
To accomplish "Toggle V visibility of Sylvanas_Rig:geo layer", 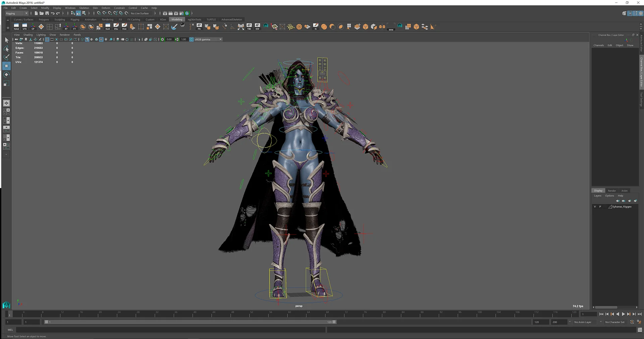I will 595,207.
